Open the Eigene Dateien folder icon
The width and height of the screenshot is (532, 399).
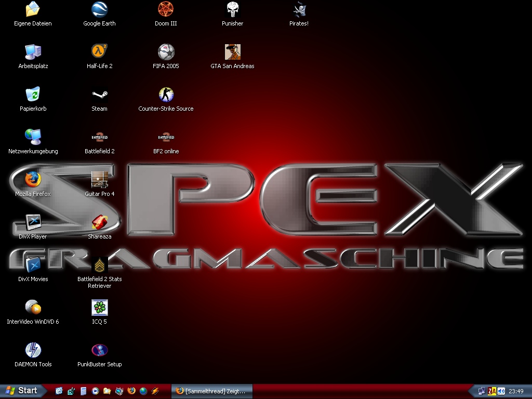tap(33, 9)
